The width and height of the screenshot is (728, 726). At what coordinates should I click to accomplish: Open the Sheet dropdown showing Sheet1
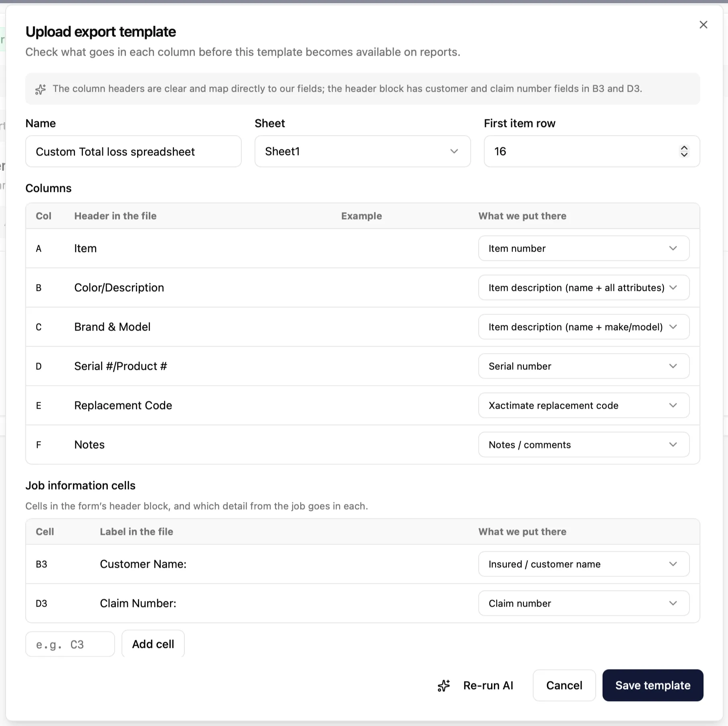pyautogui.click(x=362, y=151)
